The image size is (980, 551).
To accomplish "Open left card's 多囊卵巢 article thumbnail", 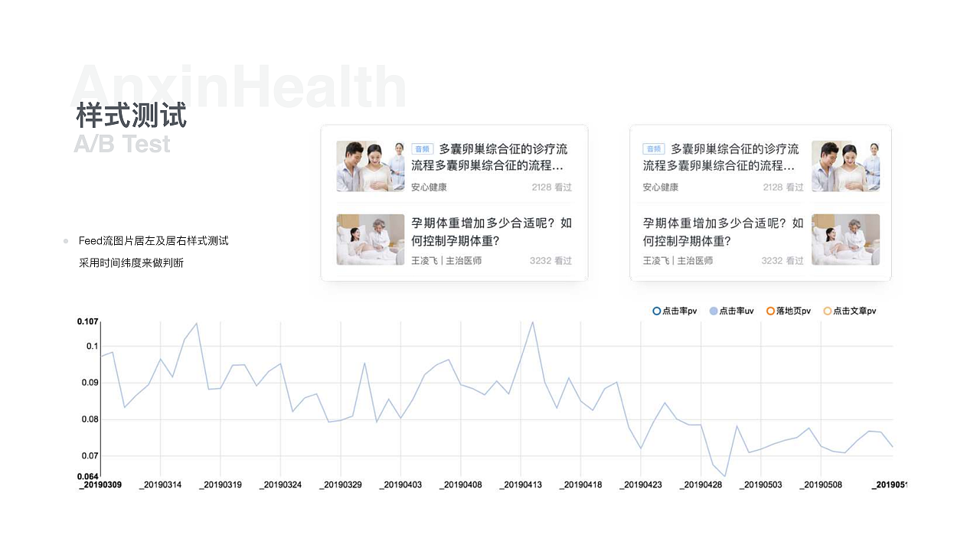I will [x=371, y=166].
